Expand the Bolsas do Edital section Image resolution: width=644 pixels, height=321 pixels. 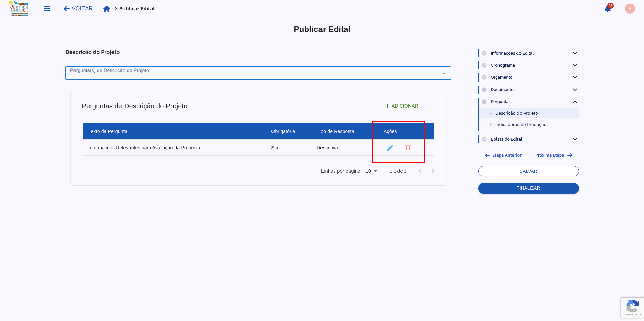575,139
